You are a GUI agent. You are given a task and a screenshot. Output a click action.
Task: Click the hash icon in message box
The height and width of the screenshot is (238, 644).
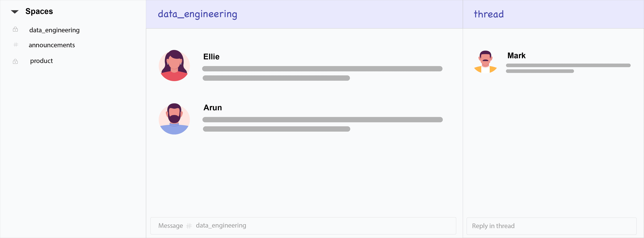tap(189, 226)
